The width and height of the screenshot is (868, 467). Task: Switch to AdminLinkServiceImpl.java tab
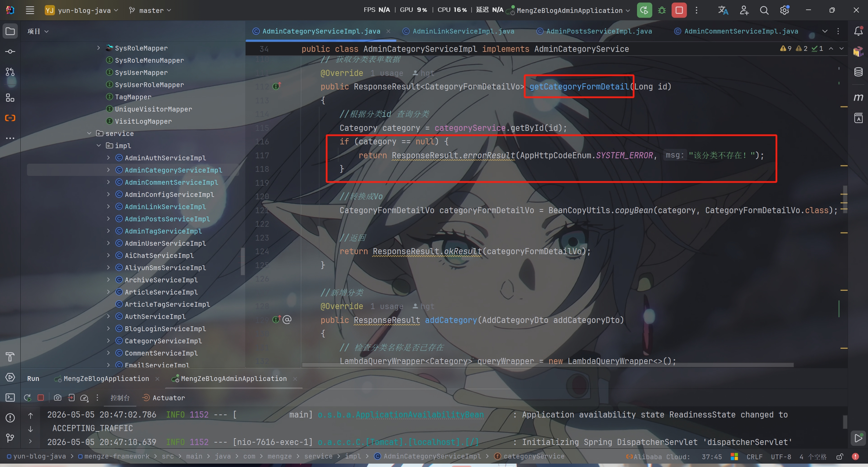(x=459, y=31)
